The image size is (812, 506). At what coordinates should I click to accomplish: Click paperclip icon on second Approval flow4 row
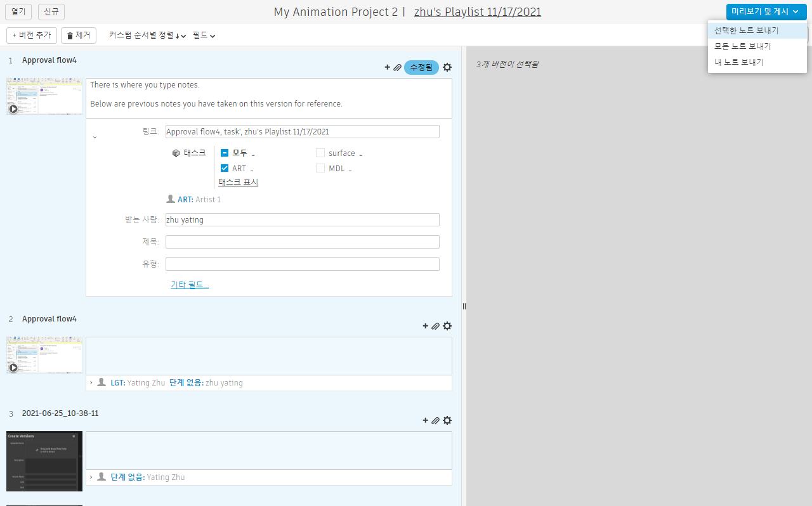pos(435,326)
